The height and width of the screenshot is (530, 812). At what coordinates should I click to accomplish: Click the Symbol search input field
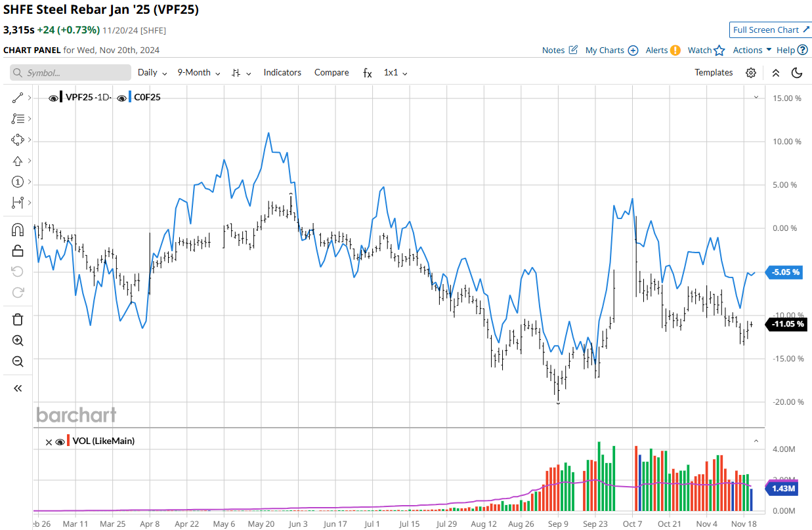pos(71,73)
